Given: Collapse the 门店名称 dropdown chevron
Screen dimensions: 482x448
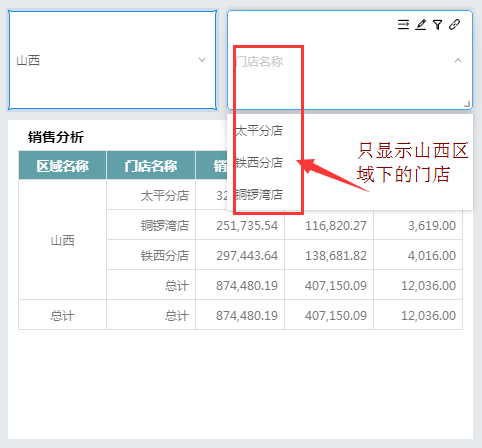Looking at the screenshot, I should coord(458,60).
